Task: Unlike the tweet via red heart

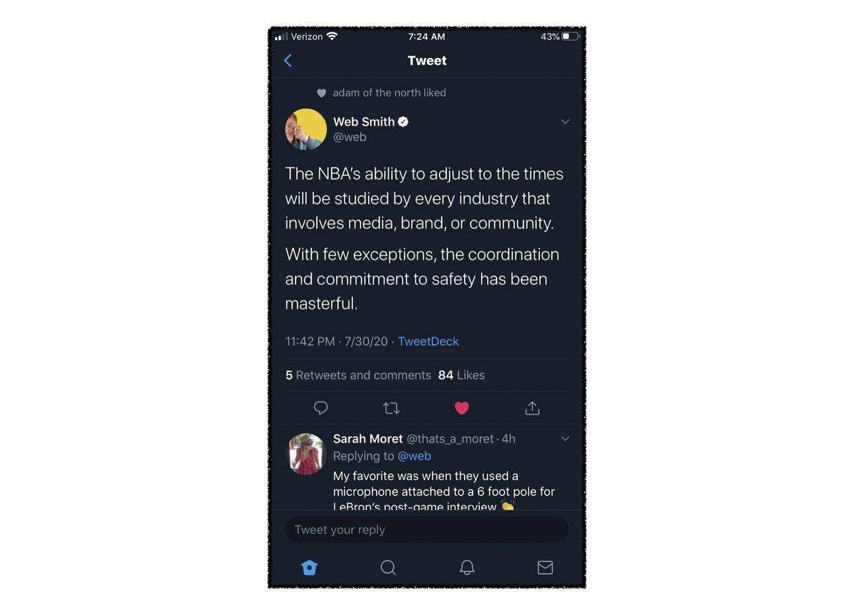Action: [462, 408]
